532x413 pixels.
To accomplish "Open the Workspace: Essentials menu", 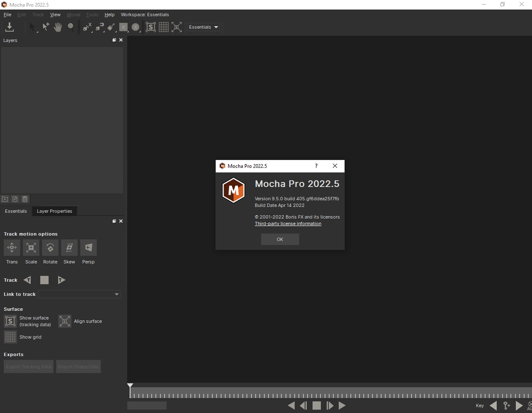I will [145, 14].
